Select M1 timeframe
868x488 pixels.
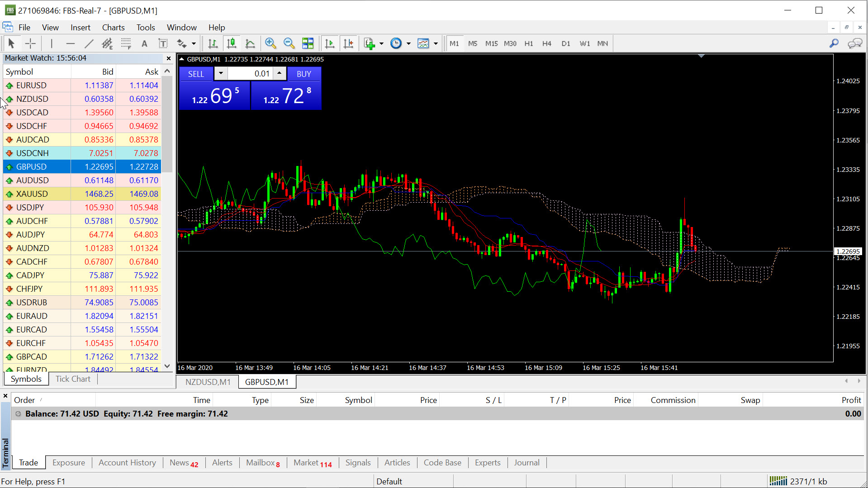tap(454, 43)
